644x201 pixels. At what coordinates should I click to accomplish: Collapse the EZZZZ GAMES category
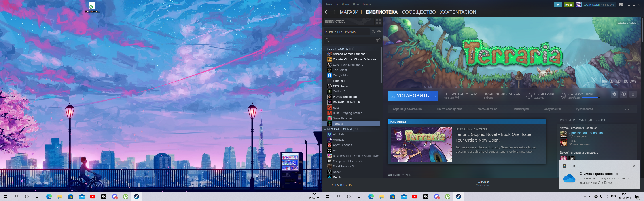(325, 49)
